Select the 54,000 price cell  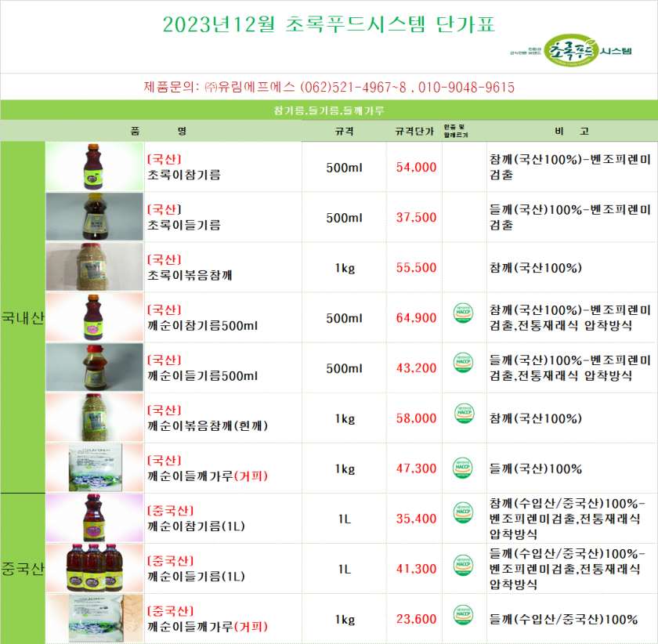pos(416,167)
